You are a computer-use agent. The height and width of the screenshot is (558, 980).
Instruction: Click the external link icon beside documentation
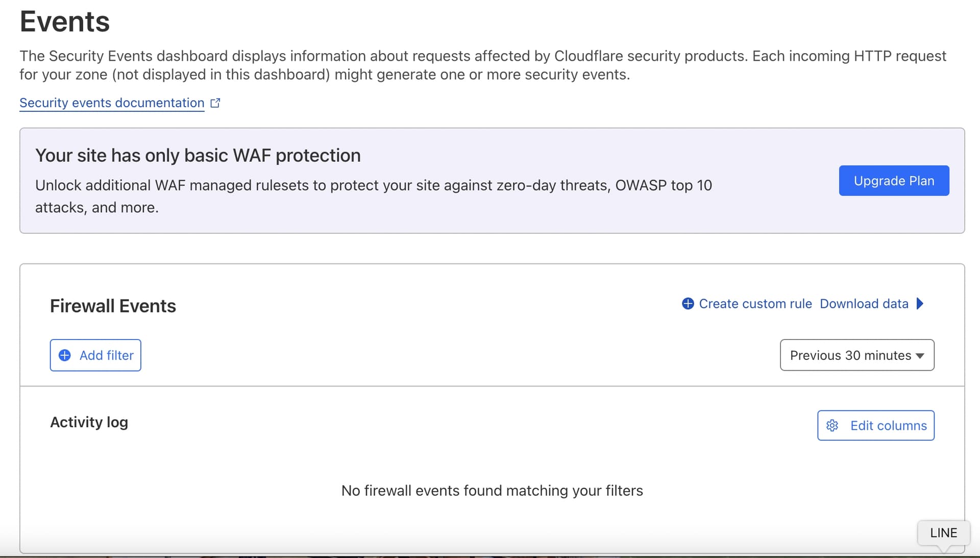215,103
